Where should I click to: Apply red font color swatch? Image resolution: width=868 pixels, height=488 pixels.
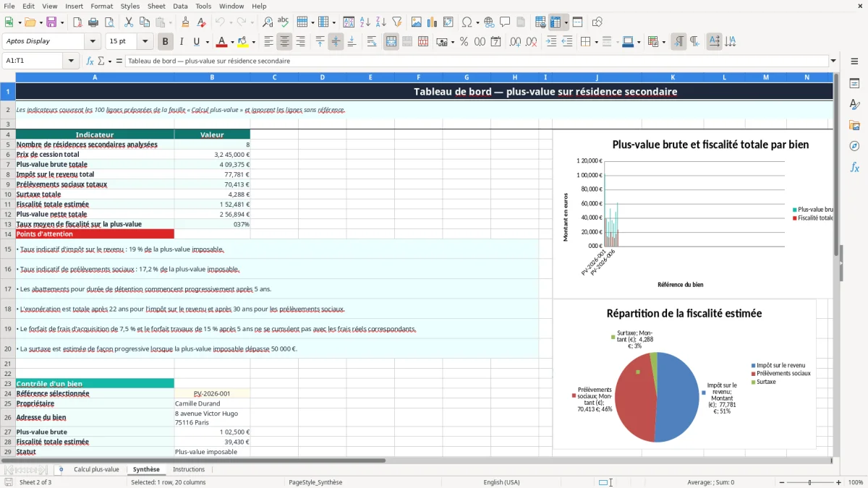pos(221,41)
